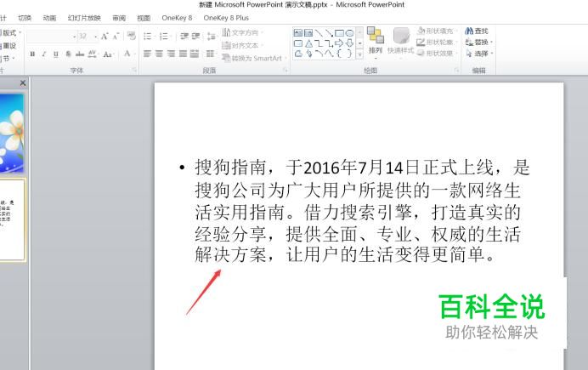
Task: Toggle Underline formatting button
Action: 56,54
